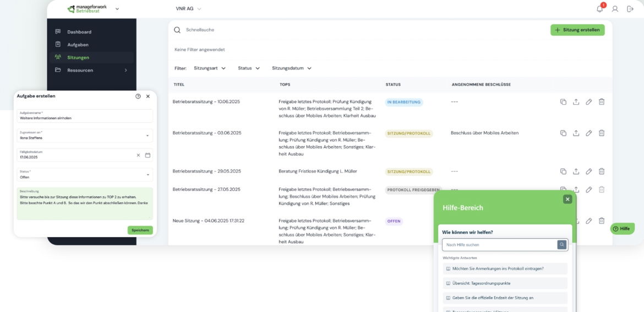
Task: Click the PROTOKOLL FREIGEGEBEN status badge
Action: [x=413, y=190]
